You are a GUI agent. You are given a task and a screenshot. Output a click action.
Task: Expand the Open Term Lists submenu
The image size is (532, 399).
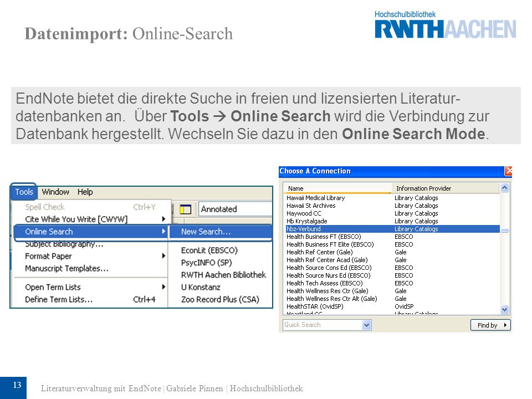pyautogui.click(x=90, y=287)
